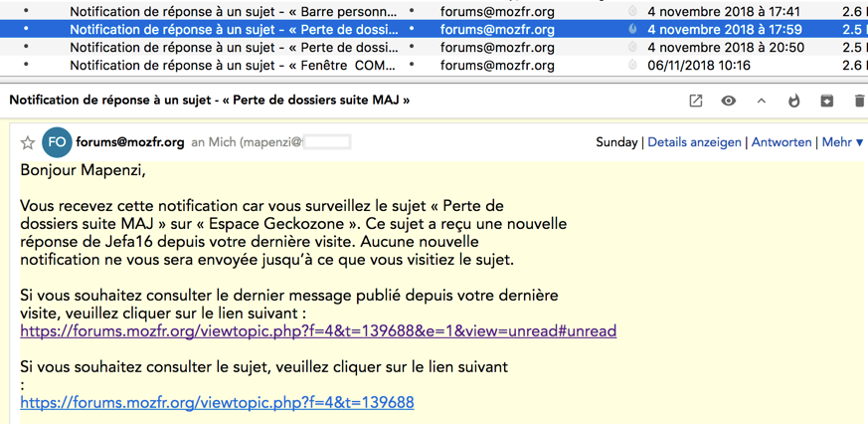The image size is (868, 424).
Task: Star the message from forums@mozfr.org
Action: pos(28,143)
